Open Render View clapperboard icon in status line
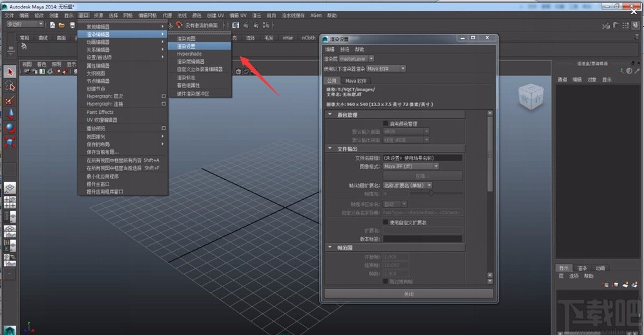Screen dimensions: 644x335 tap(235, 25)
